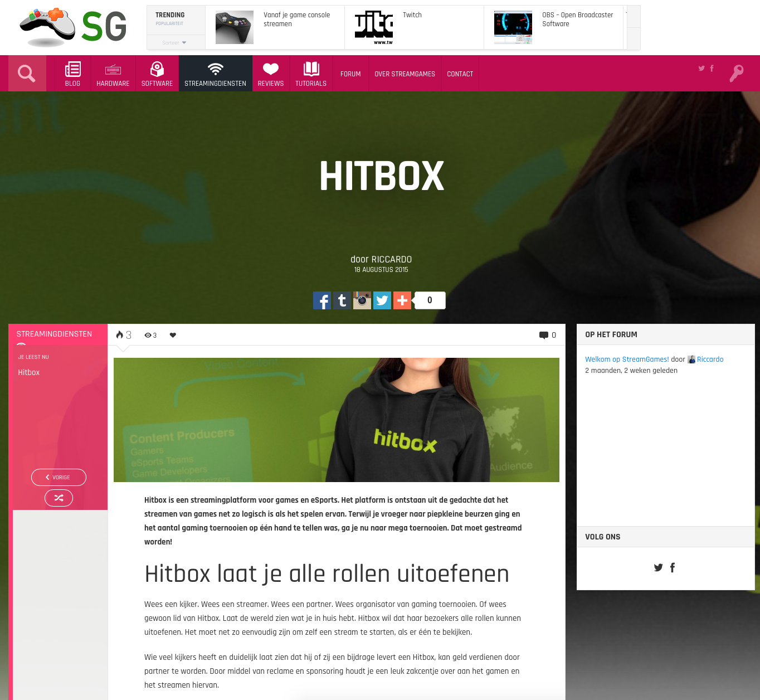
Task: Click the date 18 AUGUSTUS 2015
Action: [381, 270]
